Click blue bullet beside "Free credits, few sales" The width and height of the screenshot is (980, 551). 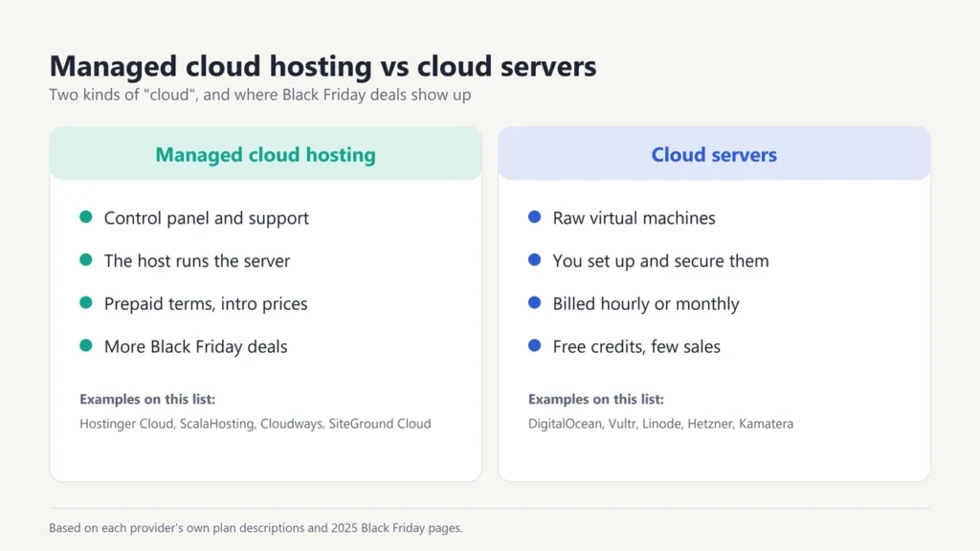click(x=534, y=345)
